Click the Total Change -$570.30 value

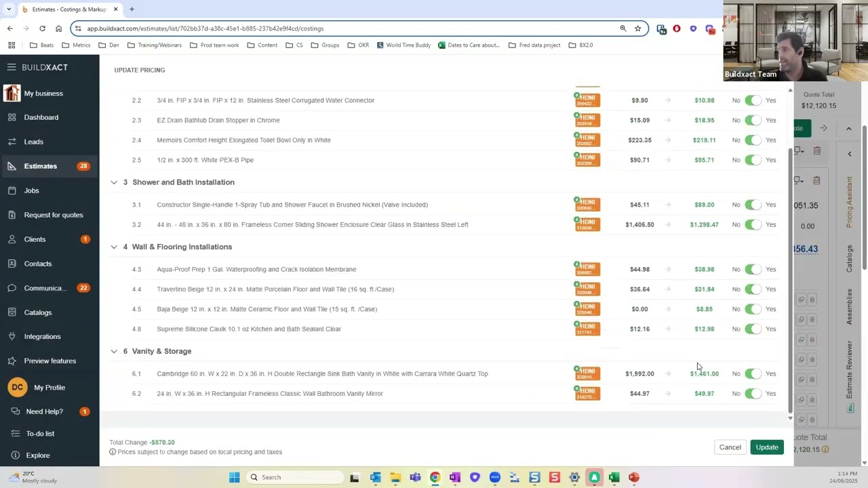[162, 442]
